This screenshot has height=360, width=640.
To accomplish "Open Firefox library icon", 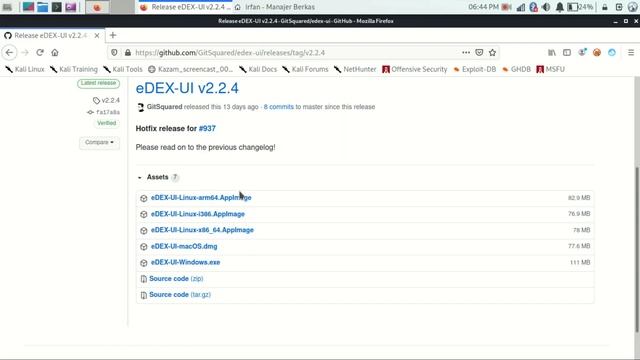I will [x=552, y=53].
